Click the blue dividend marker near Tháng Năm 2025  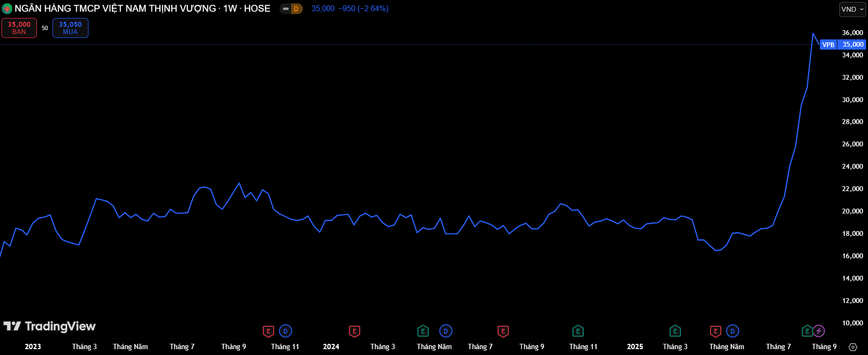pos(732,331)
